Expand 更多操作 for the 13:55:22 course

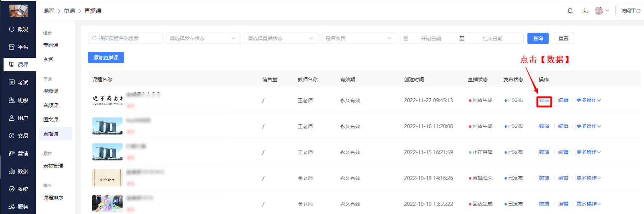589,204
